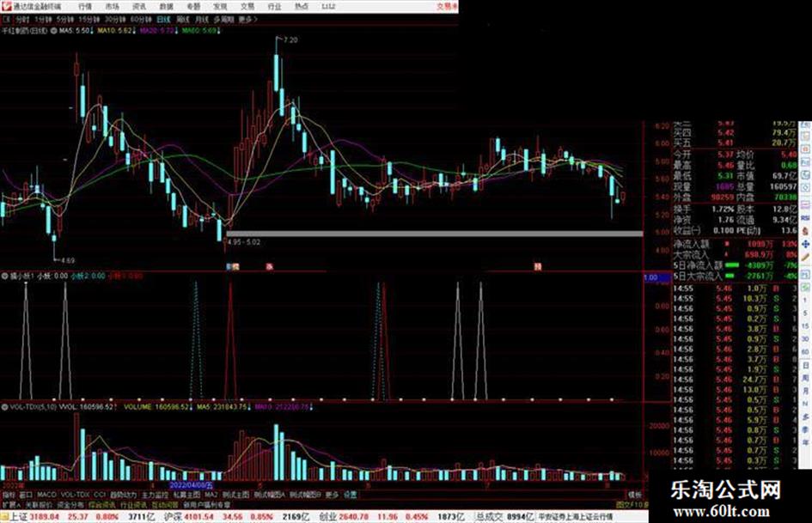Screen dimensions: 812x523
Task: Open the 交易 menu in menu bar
Action: pyautogui.click(x=247, y=6)
